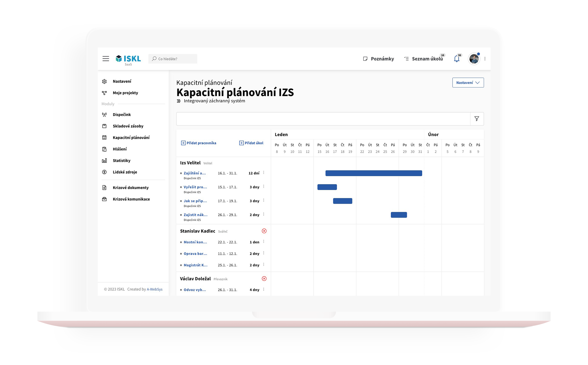This screenshot has width=588, height=365.
Task: Open options menu for 'Magistrát K...' task
Action: tap(264, 265)
